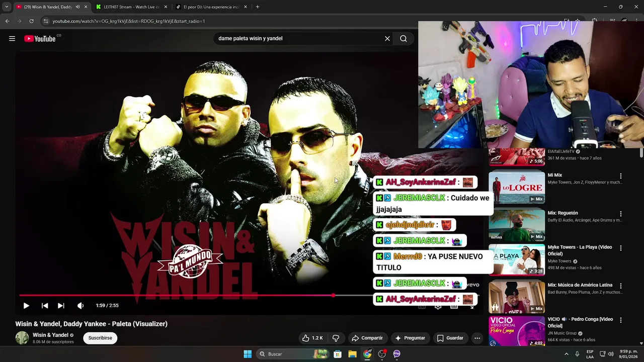Open the Mix: Música de América Latina title
The width and height of the screenshot is (644, 362).
(x=580, y=285)
